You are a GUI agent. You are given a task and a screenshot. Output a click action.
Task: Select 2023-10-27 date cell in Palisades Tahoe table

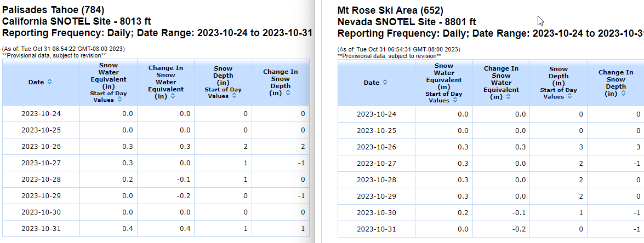click(x=41, y=163)
